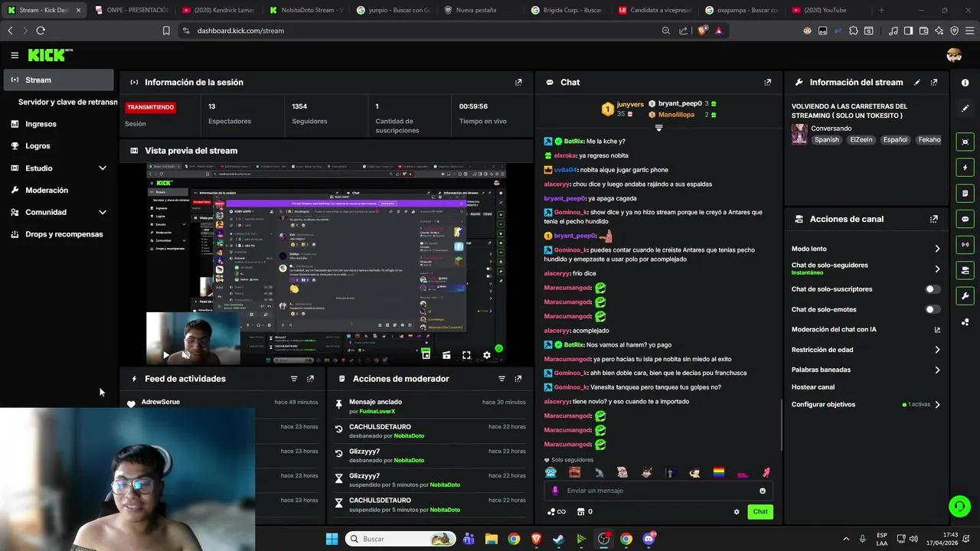Pop out the Acciones de canal panel
This screenshot has width=980, height=551.
(x=934, y=219)
